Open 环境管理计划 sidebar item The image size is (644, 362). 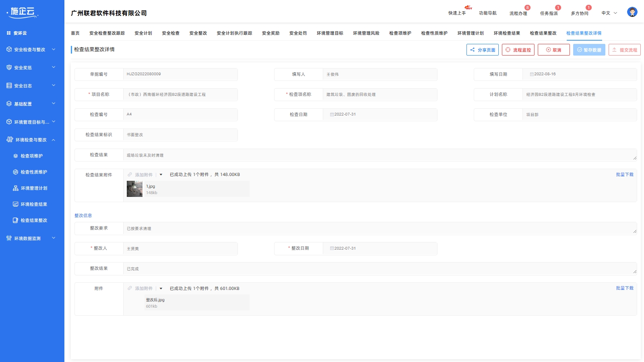coord(34,188)
